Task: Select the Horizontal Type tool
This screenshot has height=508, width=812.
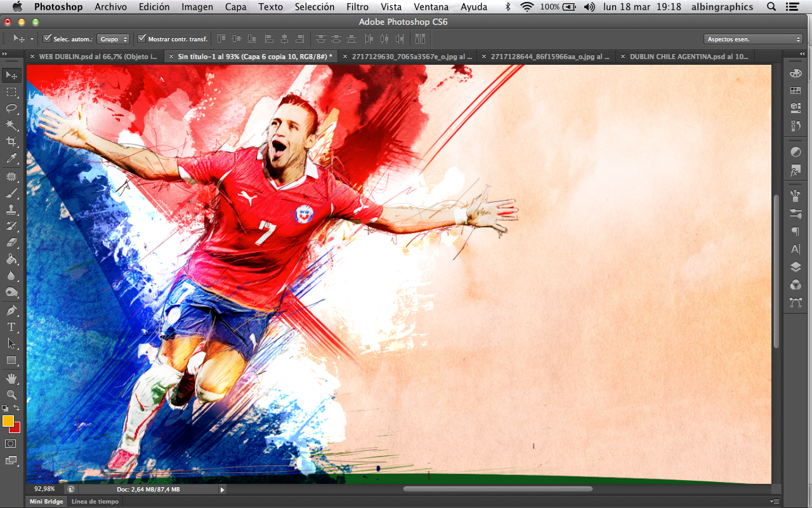Action: tap(11, 327)
